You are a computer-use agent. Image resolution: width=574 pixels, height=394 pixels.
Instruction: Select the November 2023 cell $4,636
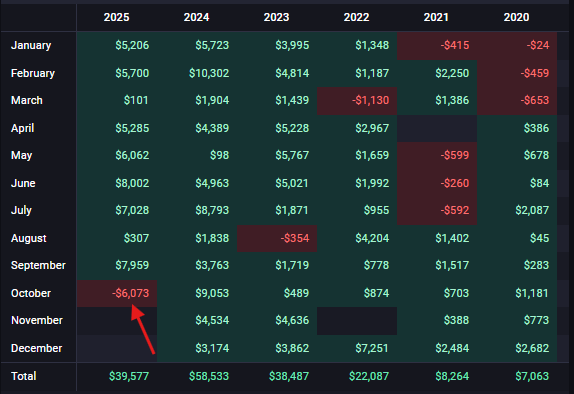(x=277, y=320)
